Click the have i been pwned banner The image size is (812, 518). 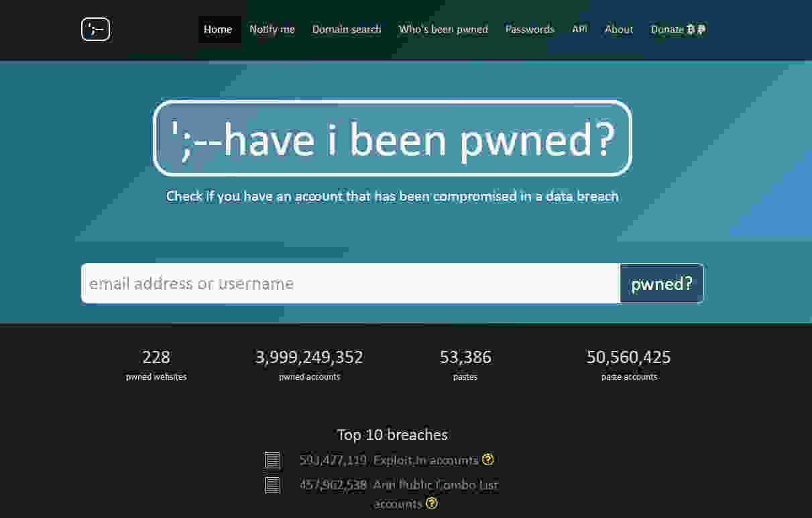[392, 138]
